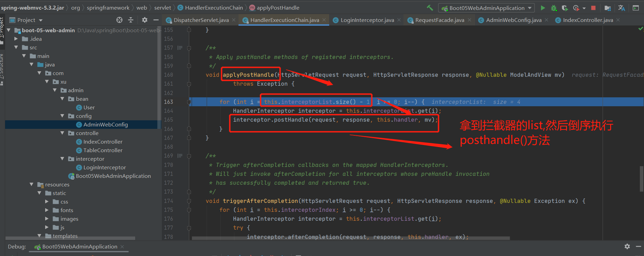The image size is (644, 256).
Task: Hide the Debug panel with minus icon
Action: (x=639, y=246)
